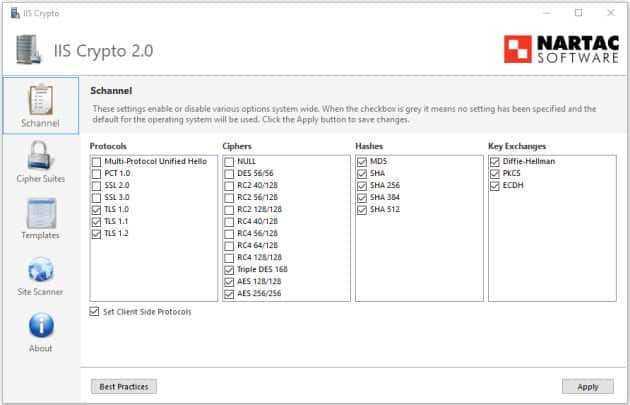Disable TLS 1.0 protocol checkbox
Screen dimensions: 630x405
pyautogui.click(x=96, y=210)
